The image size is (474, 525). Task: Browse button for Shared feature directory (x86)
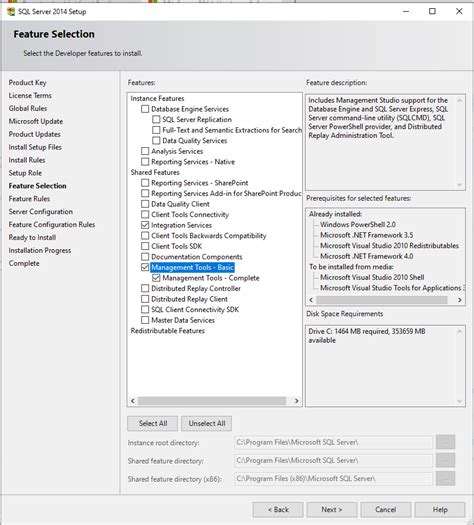tap(445, 479)
